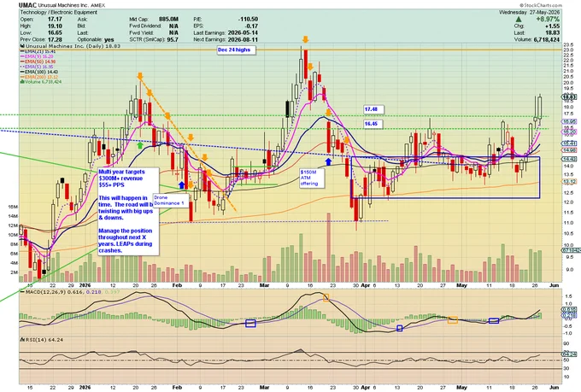Click the Open value 17.17
Screen dimensions: 581x392
[x=55, y=20]
